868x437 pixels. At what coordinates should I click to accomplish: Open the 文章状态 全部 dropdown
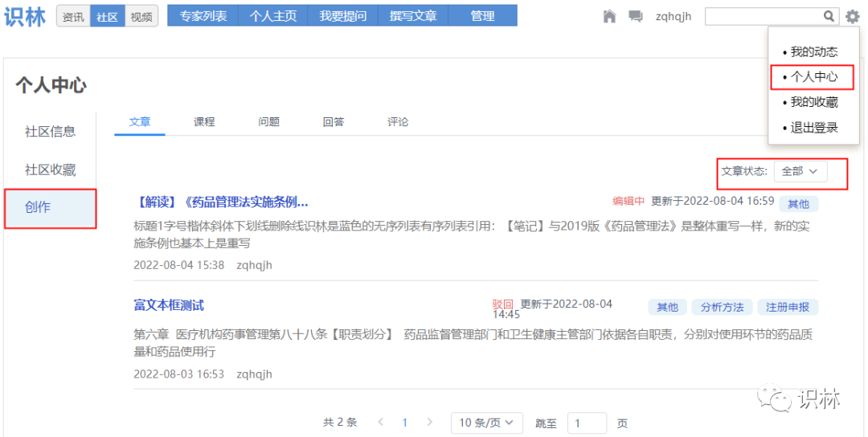coord(800,171)
